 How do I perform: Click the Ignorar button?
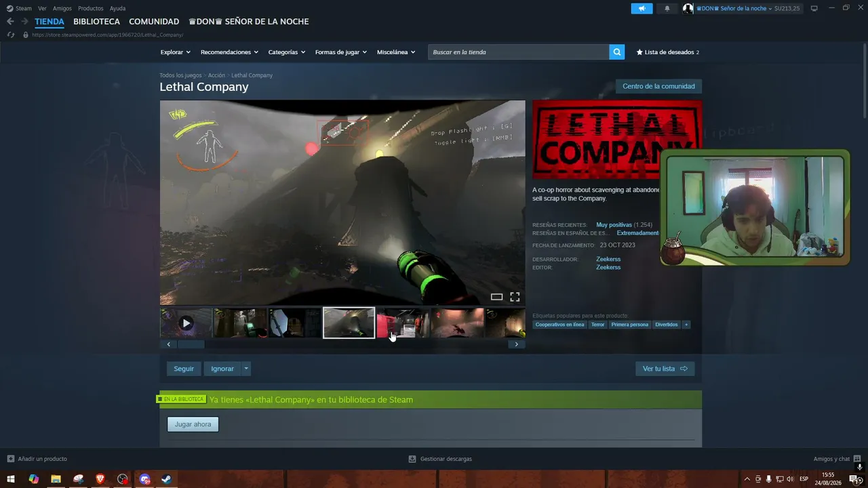[222, 369]
